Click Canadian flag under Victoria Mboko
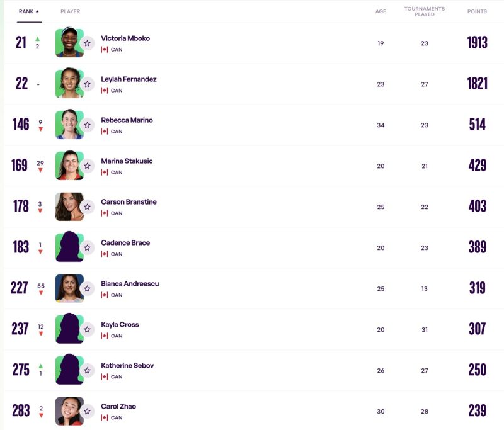The image size is (504, 430). pos(105,50)
